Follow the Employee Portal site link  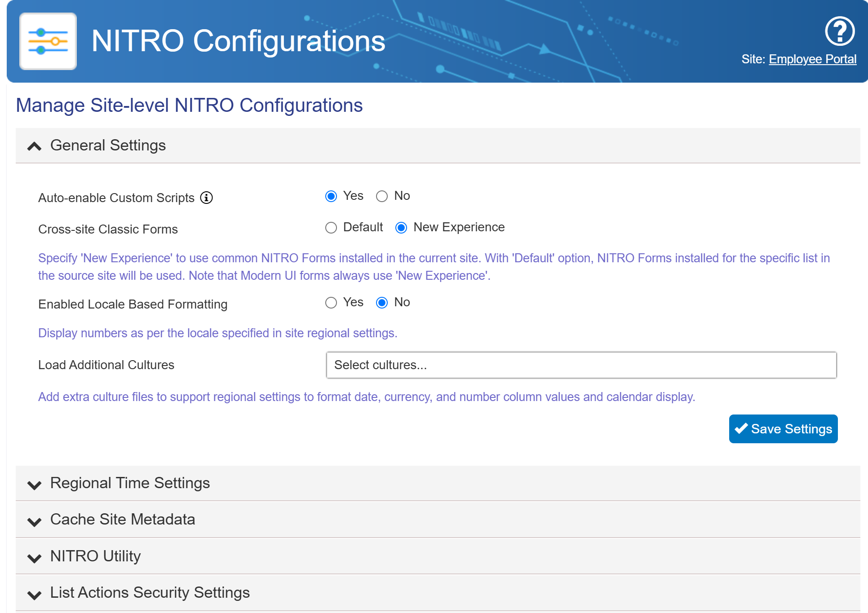pos(812,59)
